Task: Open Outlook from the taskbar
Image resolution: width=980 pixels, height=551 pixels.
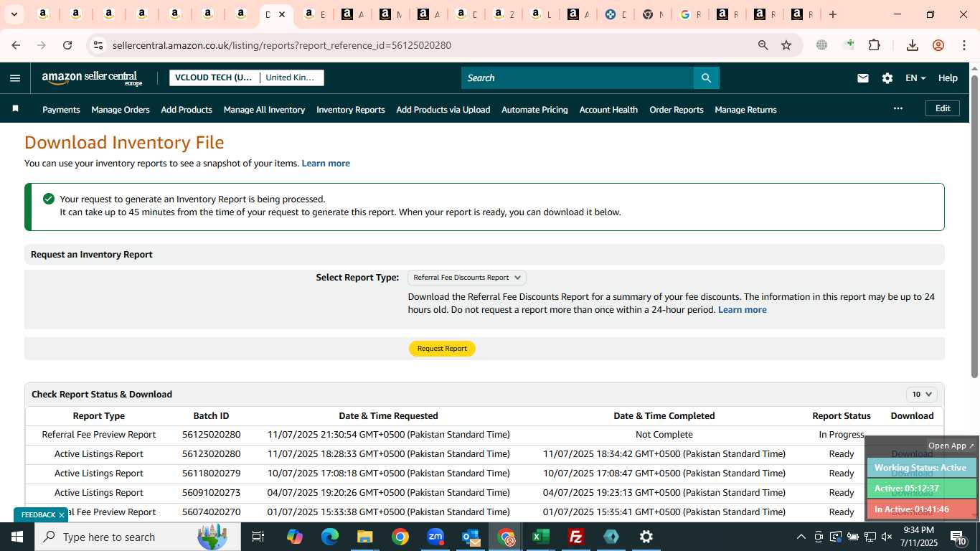Action: [x=471, y=537]
